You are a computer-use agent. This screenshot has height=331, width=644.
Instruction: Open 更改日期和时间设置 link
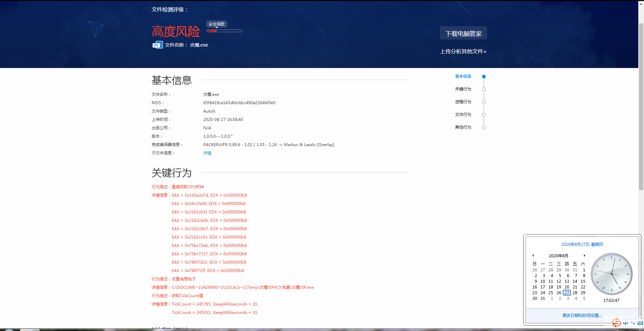coord(582,316)
